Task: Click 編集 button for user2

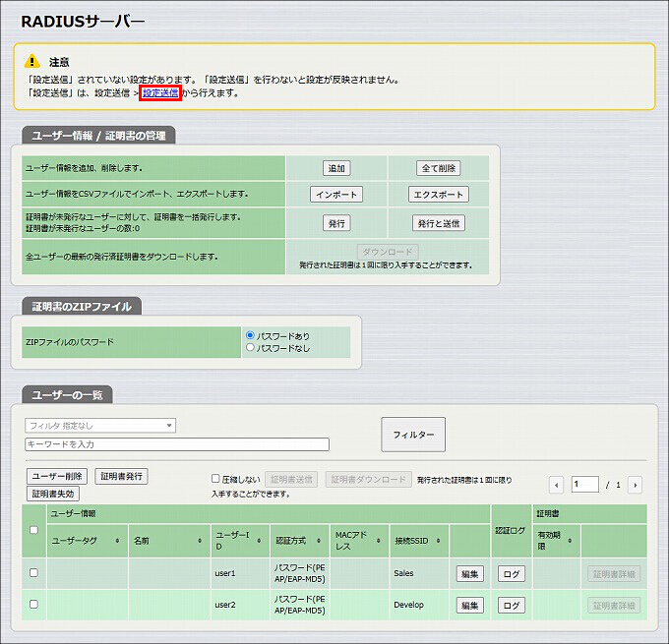Action: tap(469, 606)
